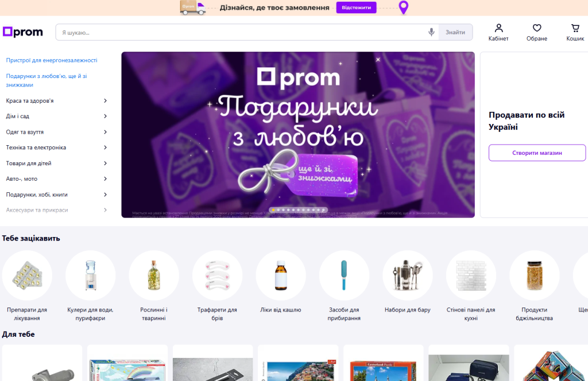Open the Пристрої для енергонезалежності link
The height and width of the screenshot is (381, 588).
pyautogui.click(x=51, y=60)
